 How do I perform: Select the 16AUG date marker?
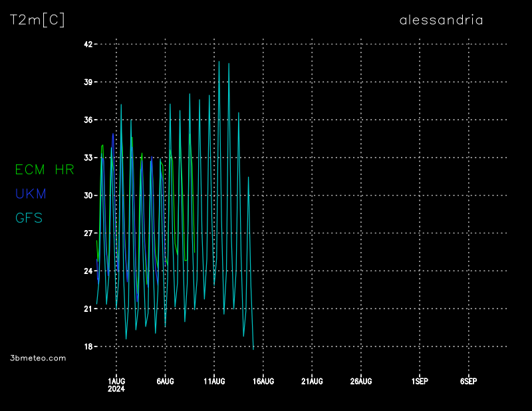click(x=263, y=381)
